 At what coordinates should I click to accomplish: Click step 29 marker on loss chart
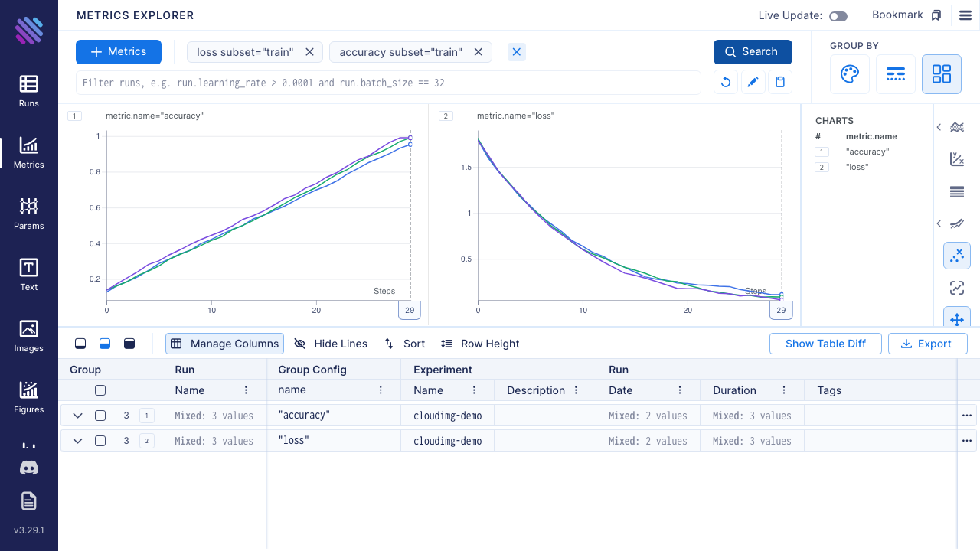pos(781,310)
